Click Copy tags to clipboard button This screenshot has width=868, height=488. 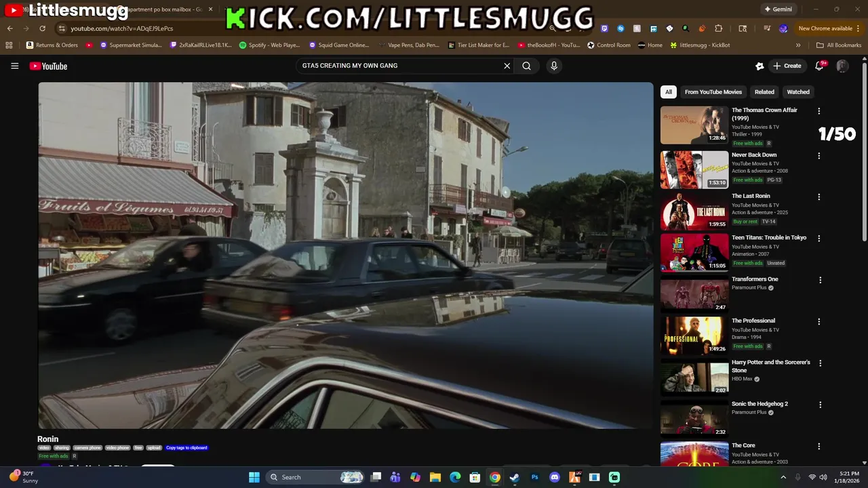[x=186, y=448]
